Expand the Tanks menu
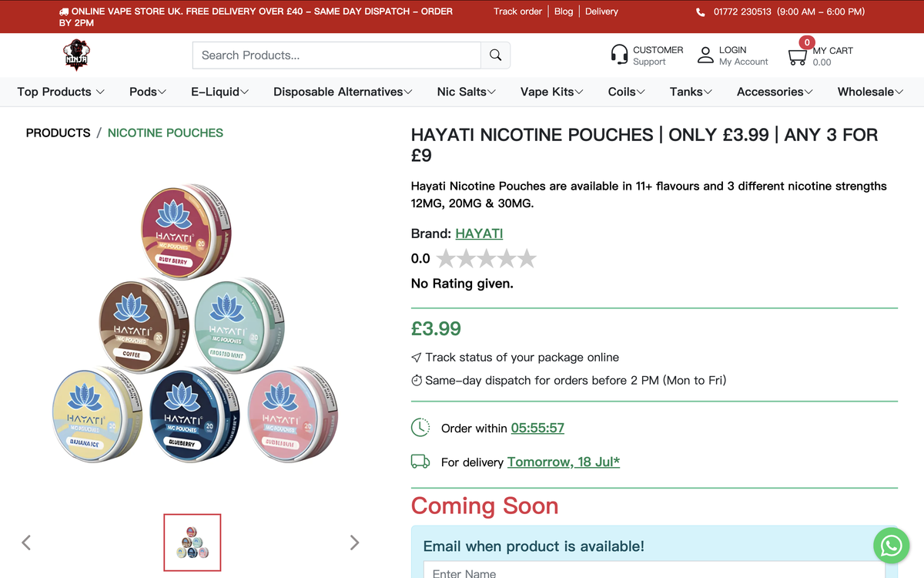Image resolution: width=924 pixels, height=578 pixels. [x=691, y=92]
